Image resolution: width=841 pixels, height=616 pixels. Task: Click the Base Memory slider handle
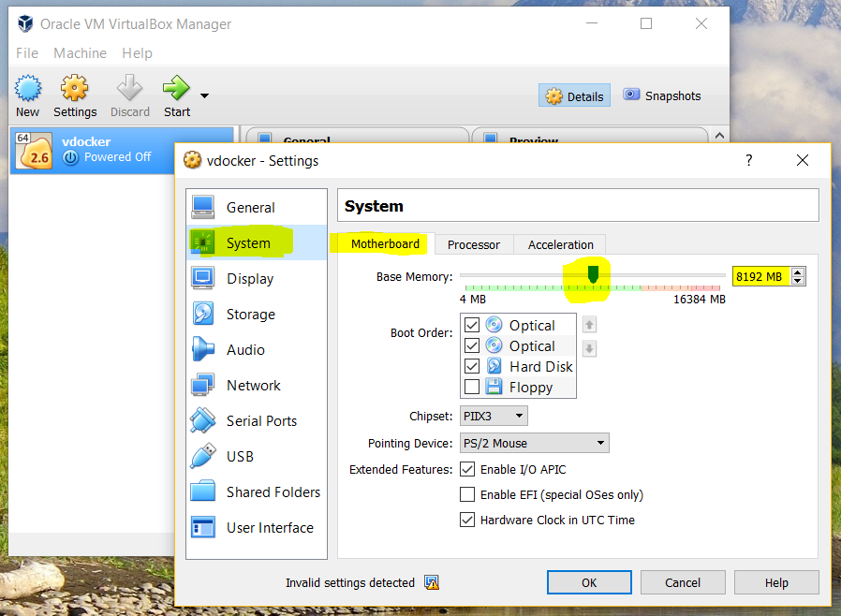click(x=593, y=274)
